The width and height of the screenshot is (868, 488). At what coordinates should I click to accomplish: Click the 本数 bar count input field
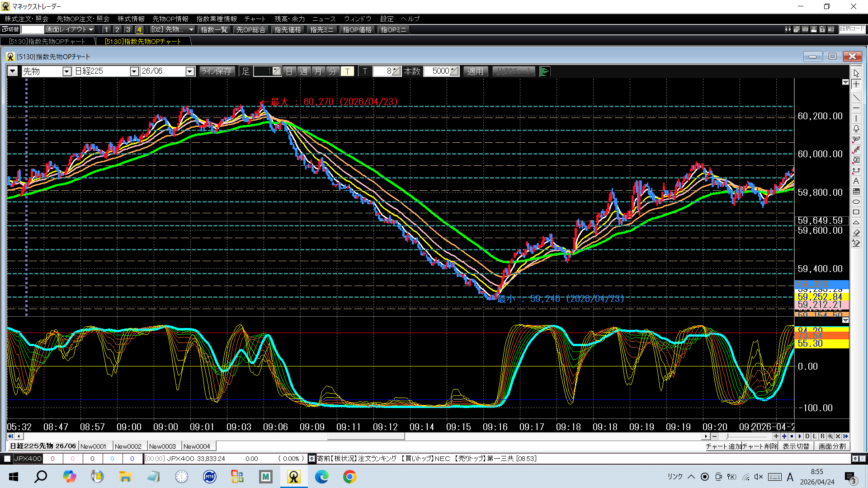coord(440,71)
